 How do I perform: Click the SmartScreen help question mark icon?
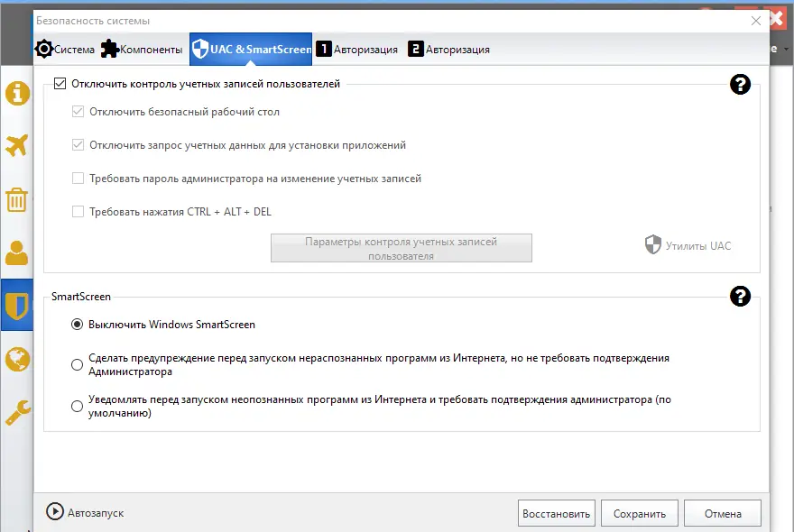[x=740, y=296]
